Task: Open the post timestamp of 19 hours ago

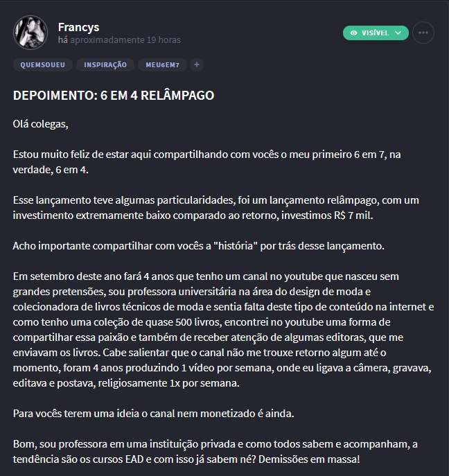Action: coord(119,40)
